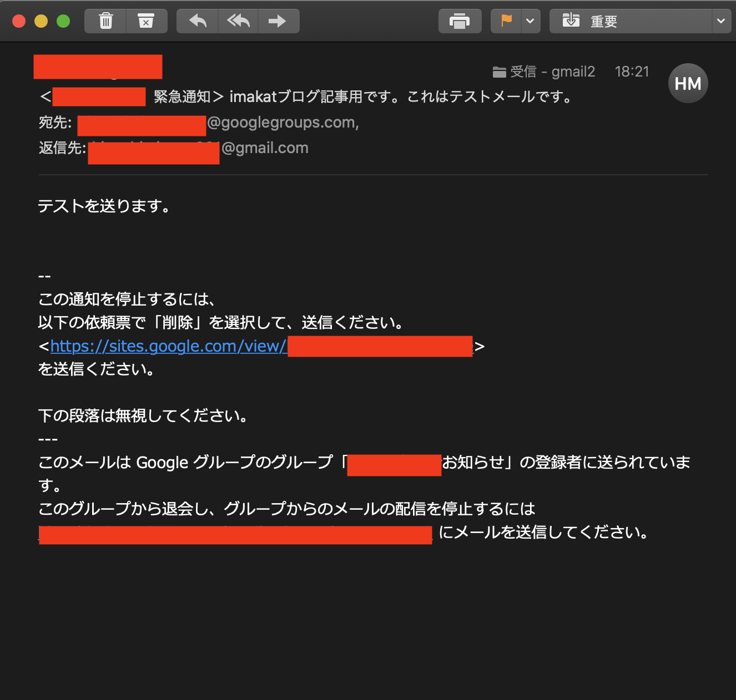Click the 受信 - gmail2 mailbox label
This screenshot has height=700, width=736.
544,72
